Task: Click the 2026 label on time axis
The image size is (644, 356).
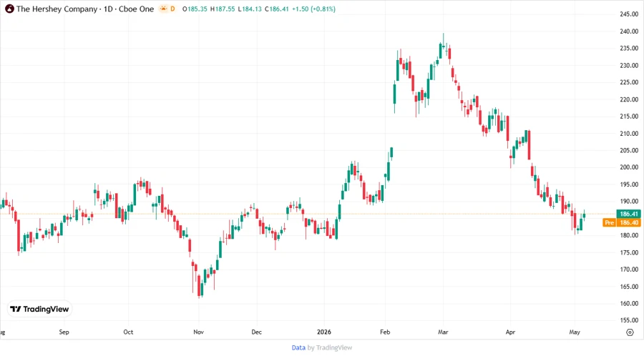Action: tap(323, 332)
